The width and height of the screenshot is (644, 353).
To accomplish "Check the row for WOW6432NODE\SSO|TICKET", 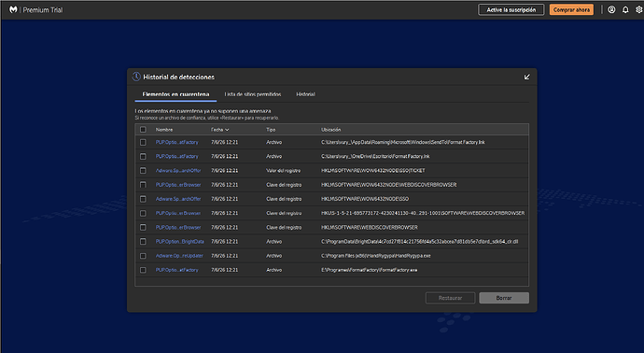I will (143, 171).
